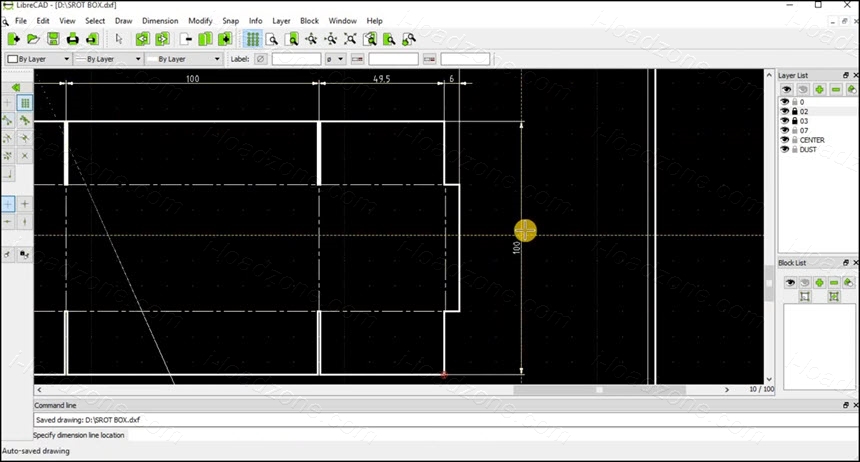Viewport: 860px width, 462px height.
Task: Show all layers in Layer List
Action: coord(787,89)
